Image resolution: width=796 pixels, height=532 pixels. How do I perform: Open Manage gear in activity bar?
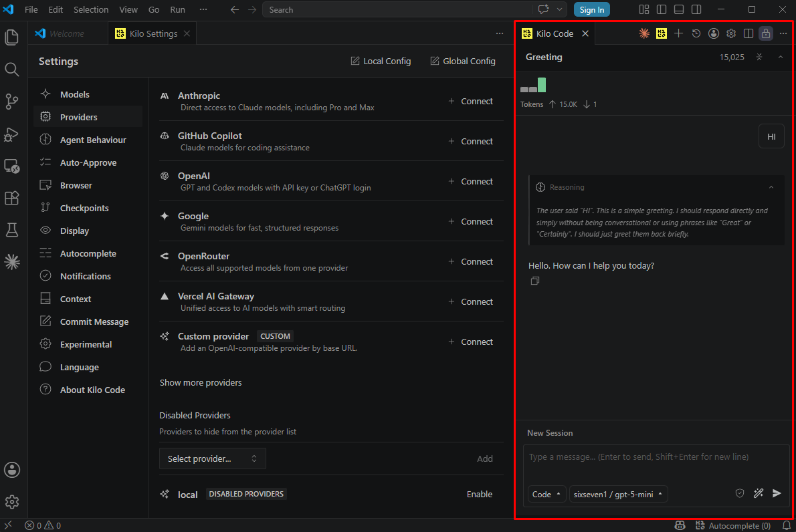11,501
